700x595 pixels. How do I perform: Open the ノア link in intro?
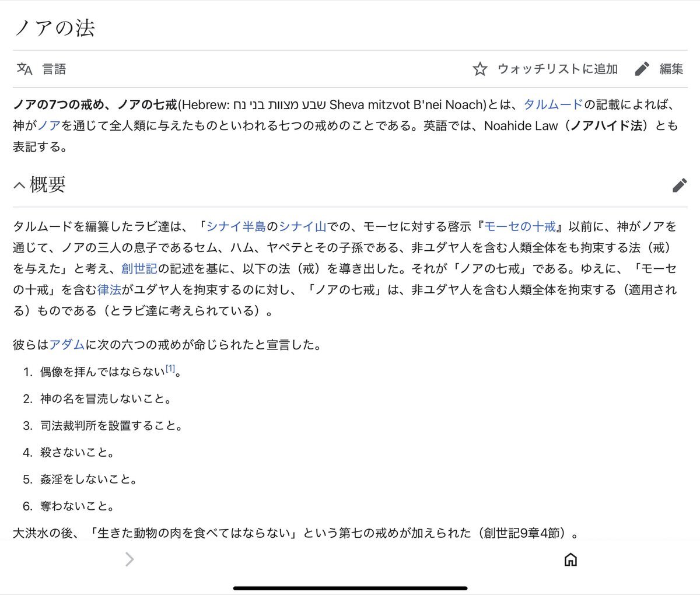[49, 125]
